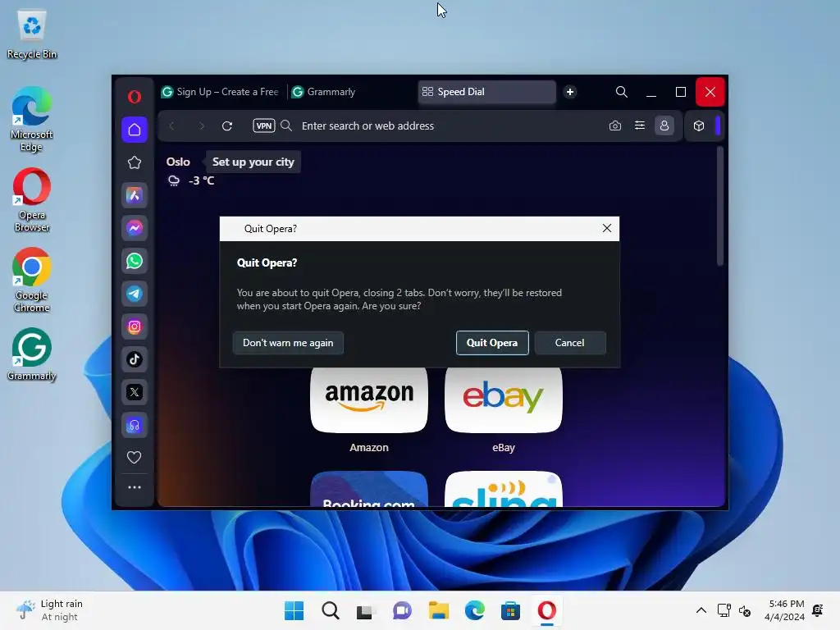This screenshot has width=840, height=630.
Task: Reload the current page
Action: coord(227,126)
